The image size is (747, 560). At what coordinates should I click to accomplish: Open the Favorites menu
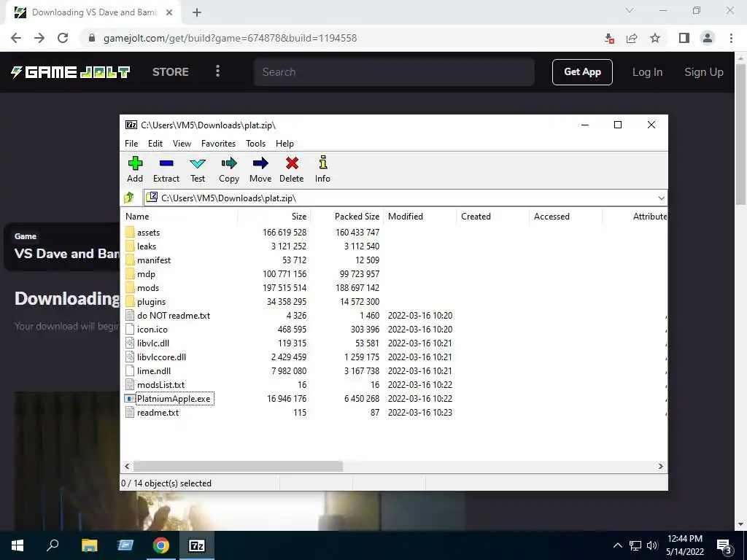(218, 144)
